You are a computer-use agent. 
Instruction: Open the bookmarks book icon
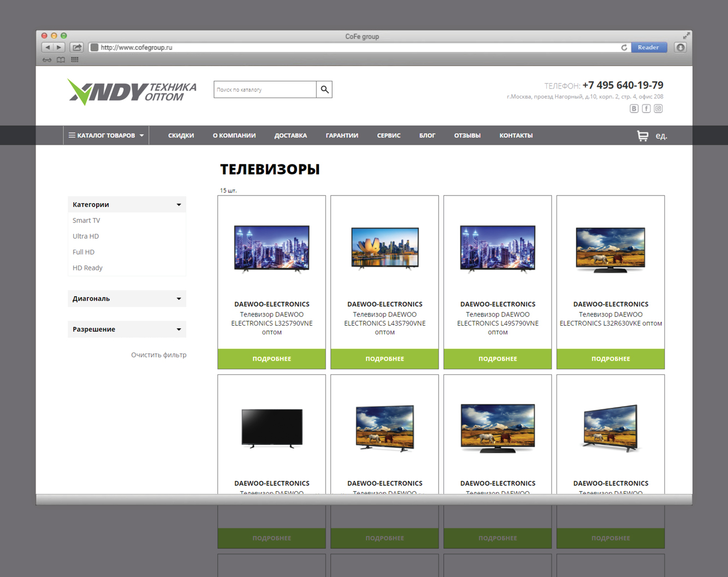61,60
